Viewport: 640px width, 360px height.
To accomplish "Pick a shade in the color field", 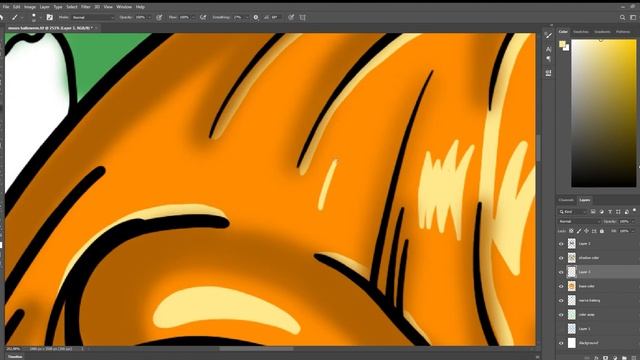I will (603, 113).
